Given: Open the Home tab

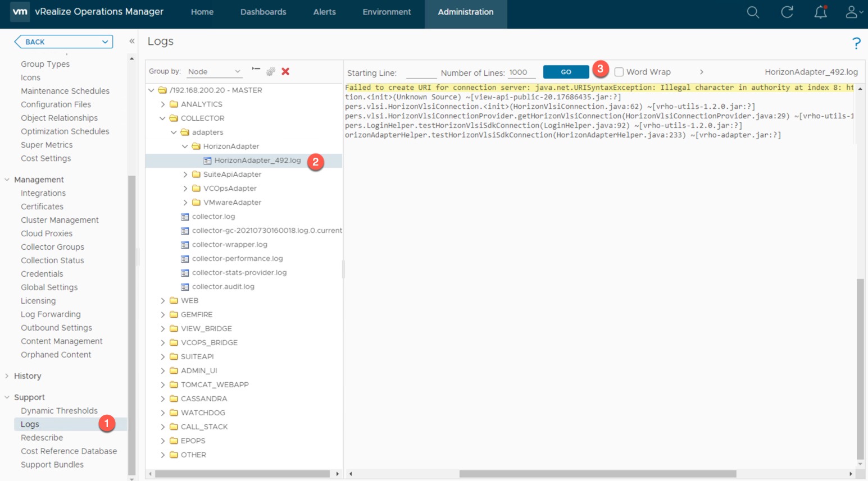Looking at the screenshot, I should pos(202,12).
